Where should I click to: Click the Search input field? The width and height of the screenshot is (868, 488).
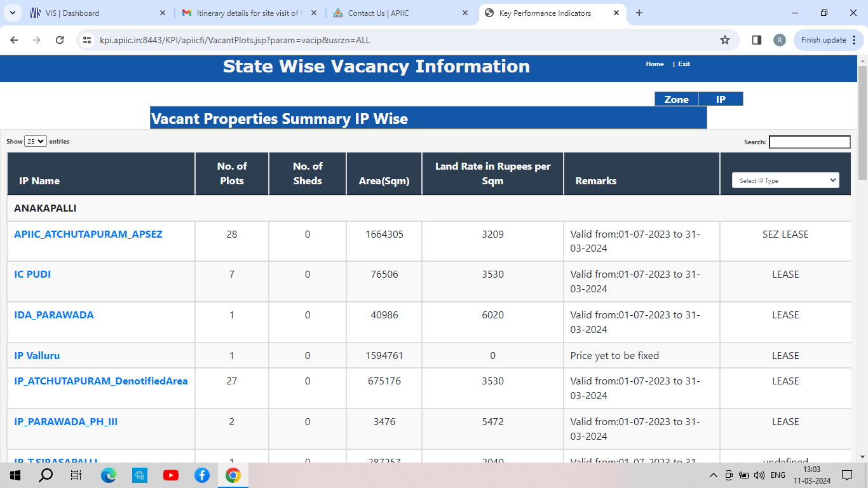810,142
